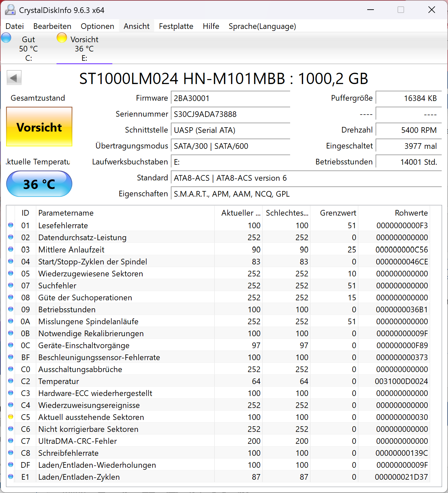Click the status dot of Misslungene Spindelanläufe row
The height and width of the screenshot is (493, 448).
tap(11, 321)
